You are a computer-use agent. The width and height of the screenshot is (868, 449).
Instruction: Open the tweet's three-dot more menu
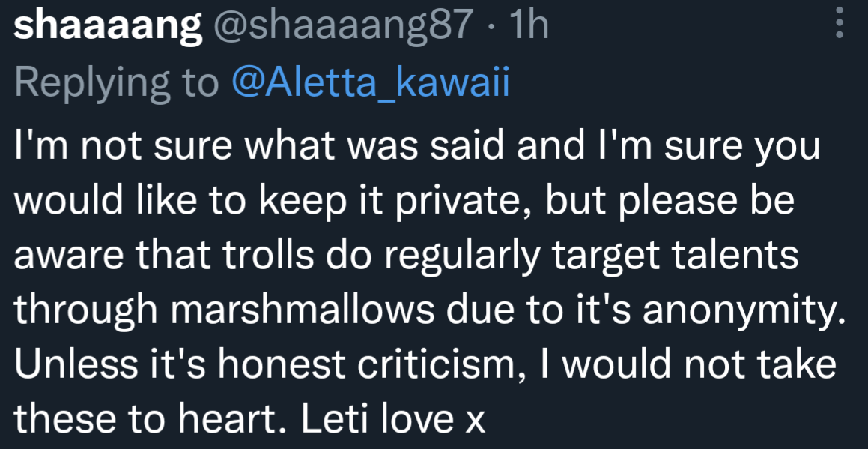(x=840, y=25)
